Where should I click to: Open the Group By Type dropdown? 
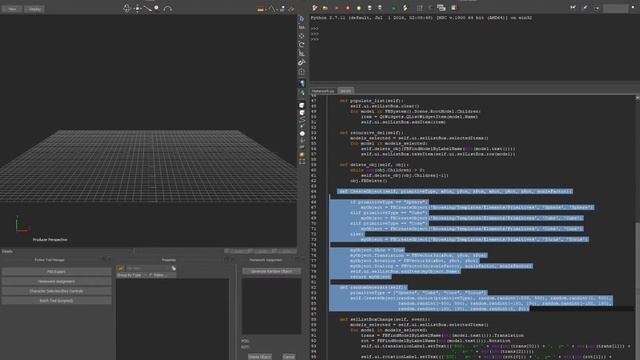tap(131, 275)
